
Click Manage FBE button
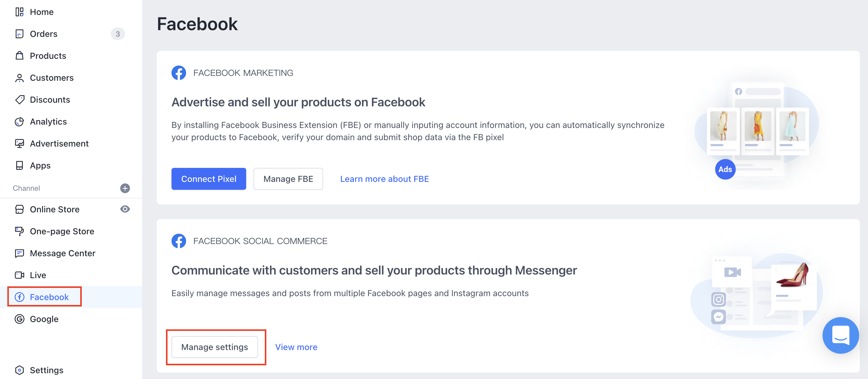288,179
